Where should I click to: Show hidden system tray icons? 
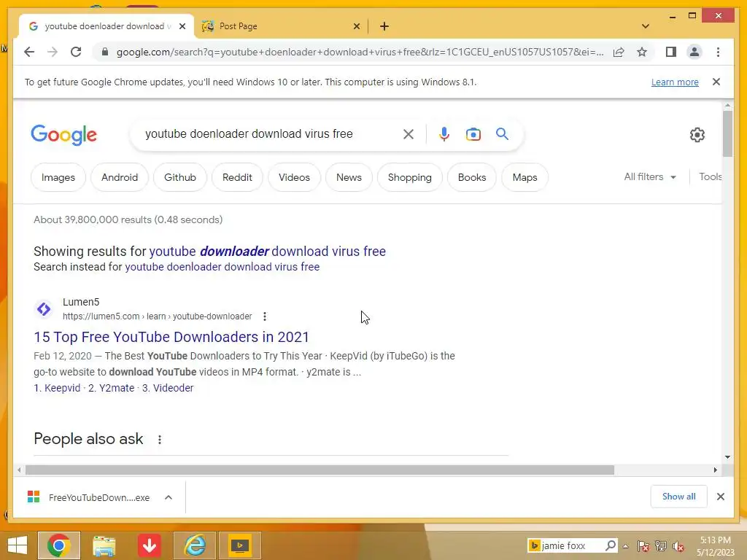[x=625, y=545]
